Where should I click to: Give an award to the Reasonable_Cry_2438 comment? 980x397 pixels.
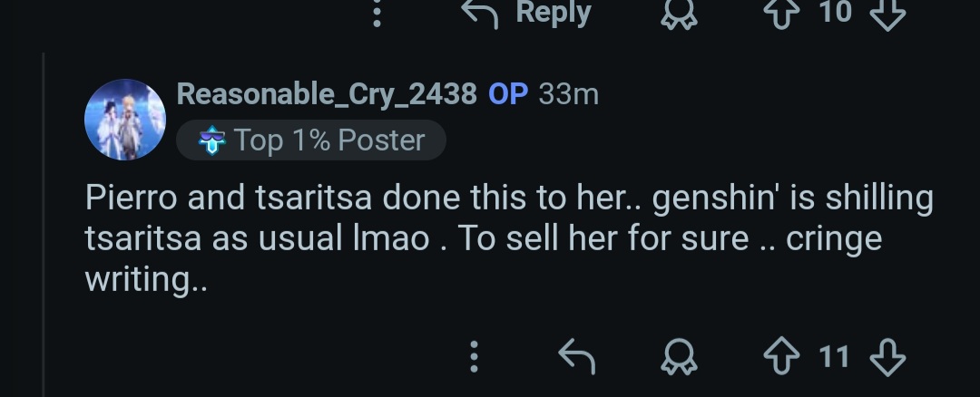tap(679, 357)
